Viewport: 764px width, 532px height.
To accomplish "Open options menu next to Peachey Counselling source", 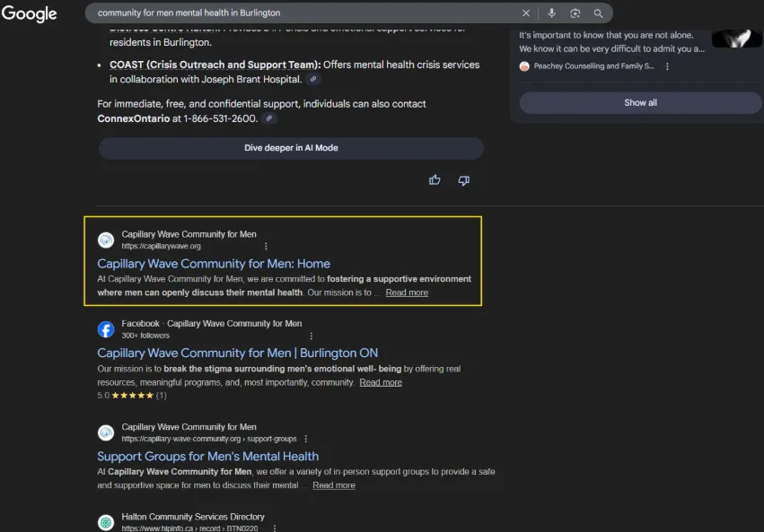I will (667, 66).
